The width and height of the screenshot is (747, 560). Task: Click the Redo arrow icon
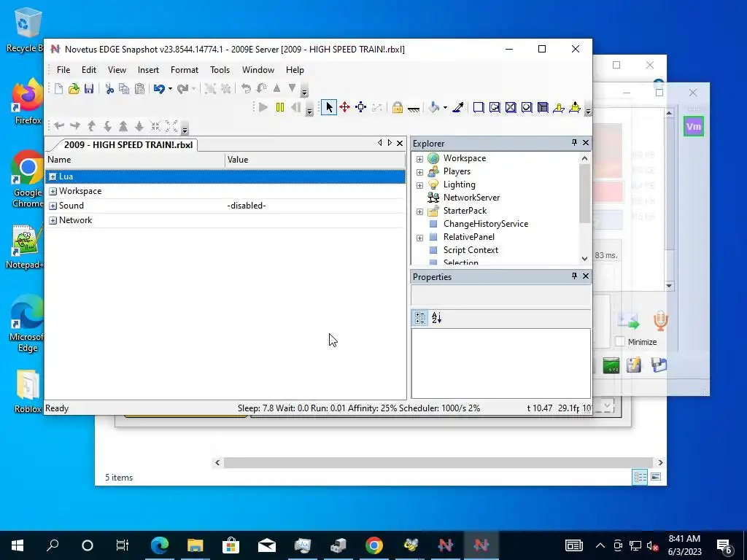tap(182, 88)
